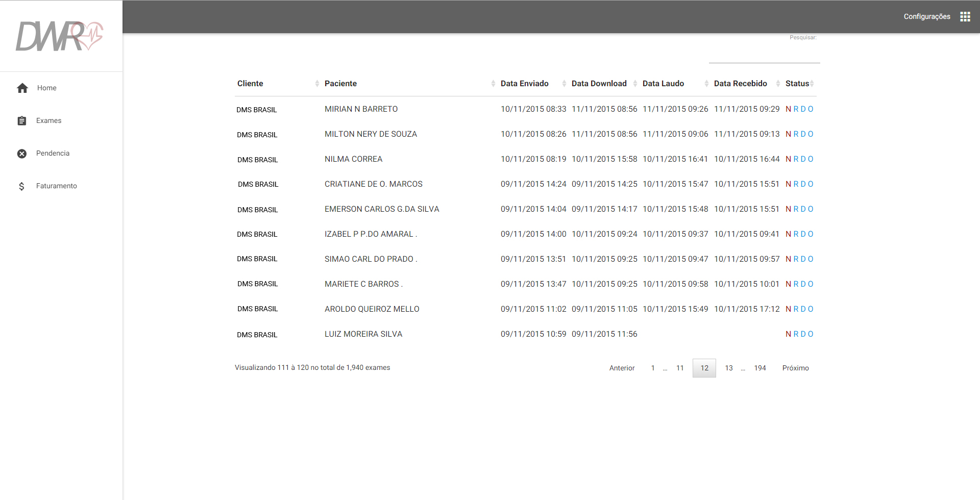Click the Pendencia X icon in sidebar
Screen dimensions: 980x500
pos(21,153)
